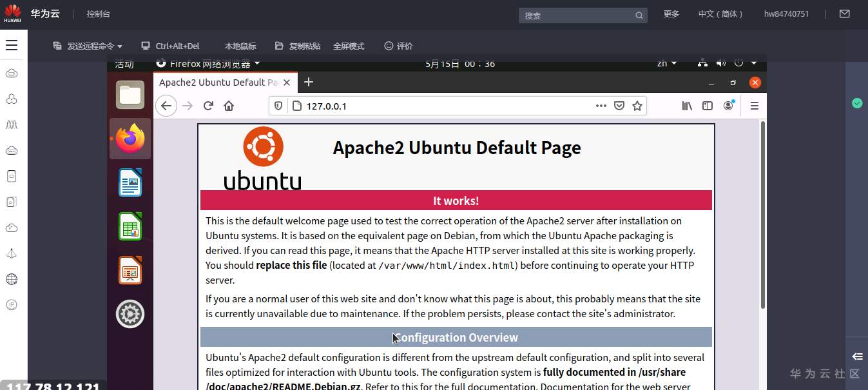Click the 搜索 search input field

[583, 15]
